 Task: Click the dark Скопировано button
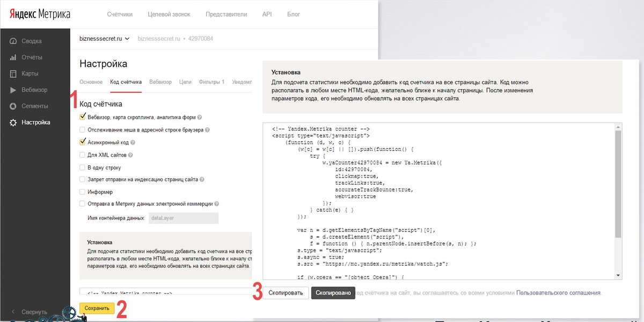333,293
